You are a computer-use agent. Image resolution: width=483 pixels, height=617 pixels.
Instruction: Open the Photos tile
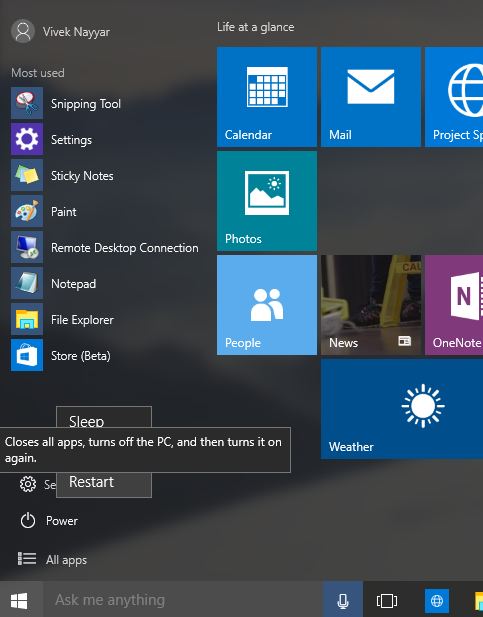point(267,201)
